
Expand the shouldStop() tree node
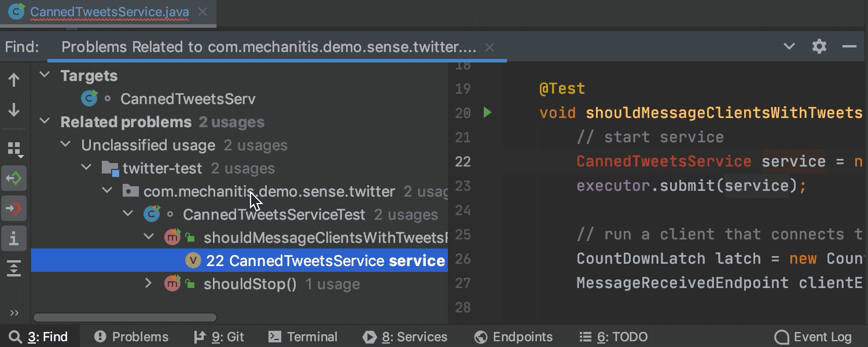[148, 283]
